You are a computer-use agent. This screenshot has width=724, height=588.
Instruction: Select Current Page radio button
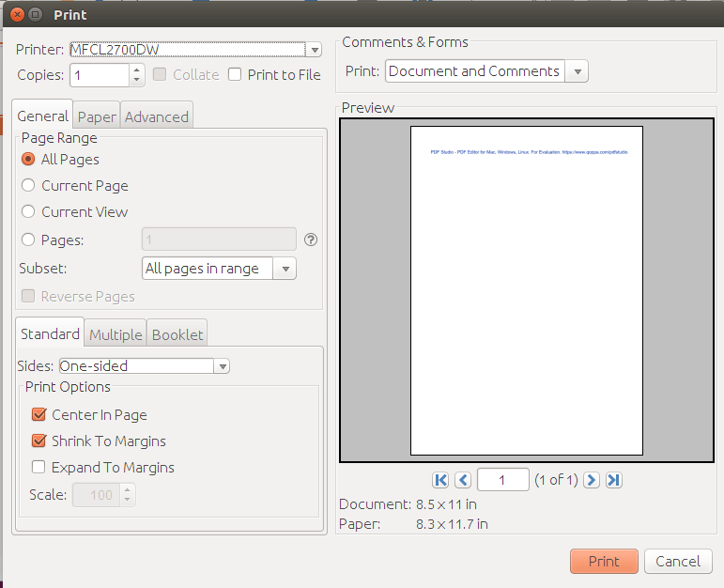28,186
